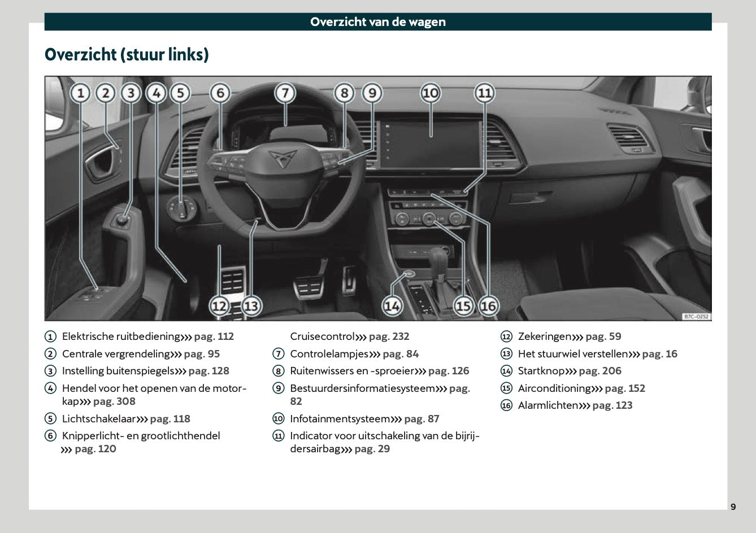
Task: Select 'Het stuurwiel verstellen' legend text
Action: point(573,354)
